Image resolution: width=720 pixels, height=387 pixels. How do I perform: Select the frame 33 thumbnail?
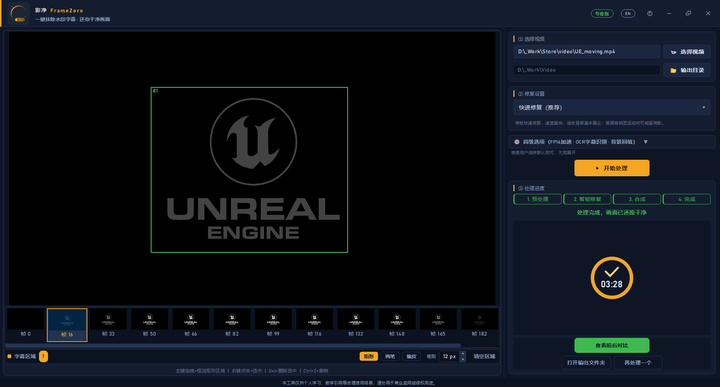point(108,324)
